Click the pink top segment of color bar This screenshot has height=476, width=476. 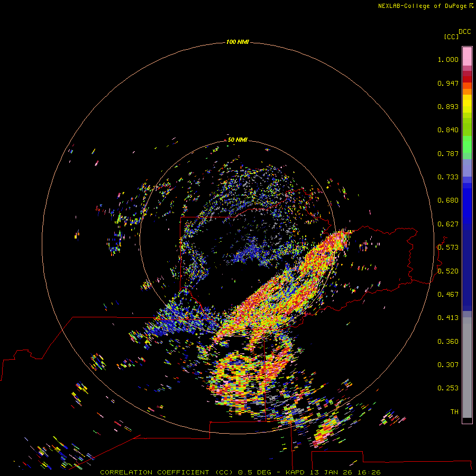467,57
